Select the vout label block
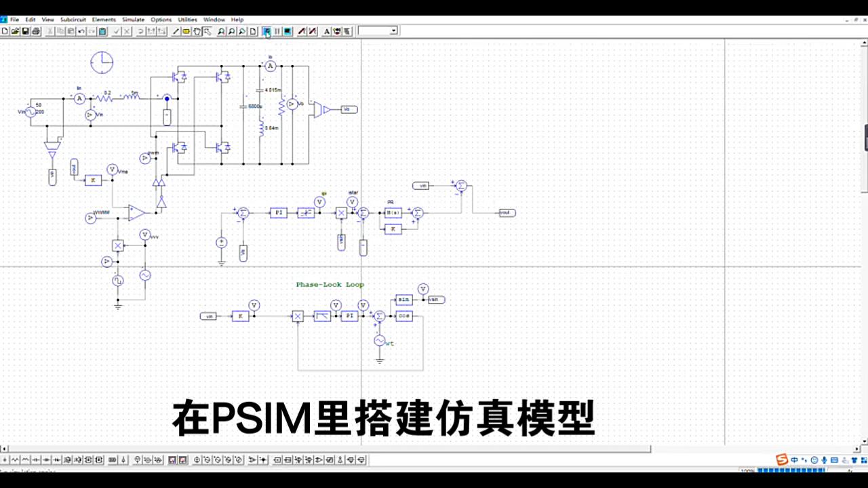 [x=507, y=213]
